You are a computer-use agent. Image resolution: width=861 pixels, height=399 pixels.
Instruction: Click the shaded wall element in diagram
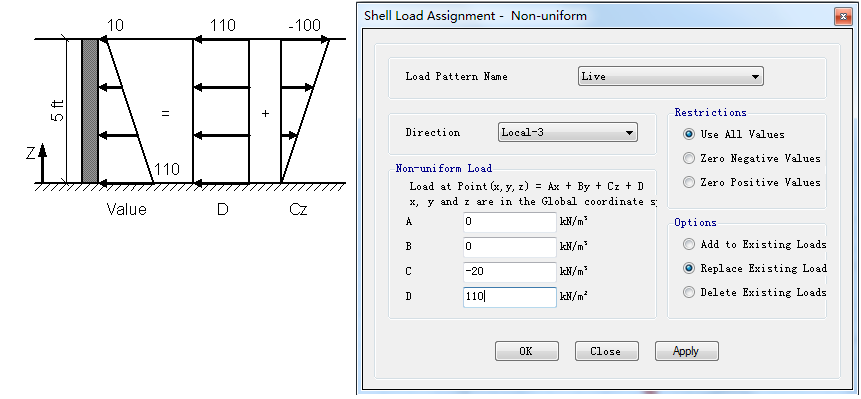(x=90, y=111)
